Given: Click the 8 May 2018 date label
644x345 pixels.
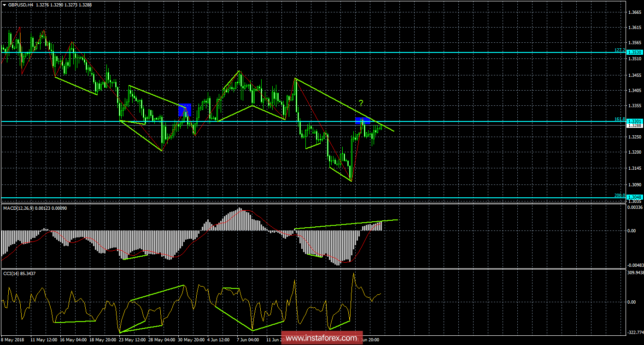Looking at the screenshot, I should [12, 340].
